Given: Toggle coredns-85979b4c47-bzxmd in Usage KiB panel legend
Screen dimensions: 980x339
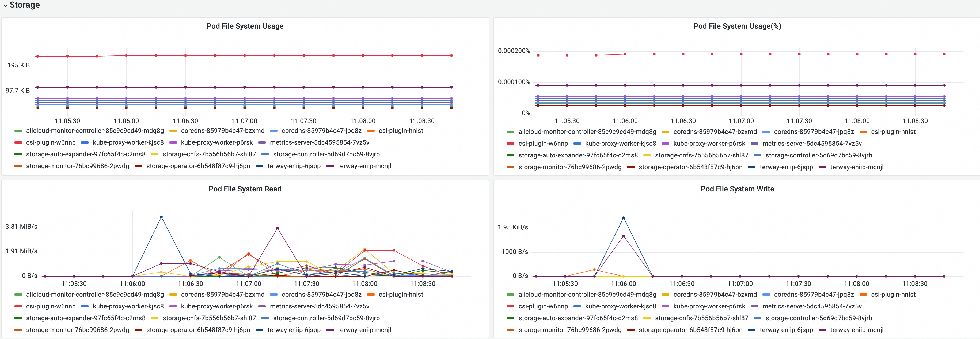Looking at the screenshot, I should click(223, 130).
